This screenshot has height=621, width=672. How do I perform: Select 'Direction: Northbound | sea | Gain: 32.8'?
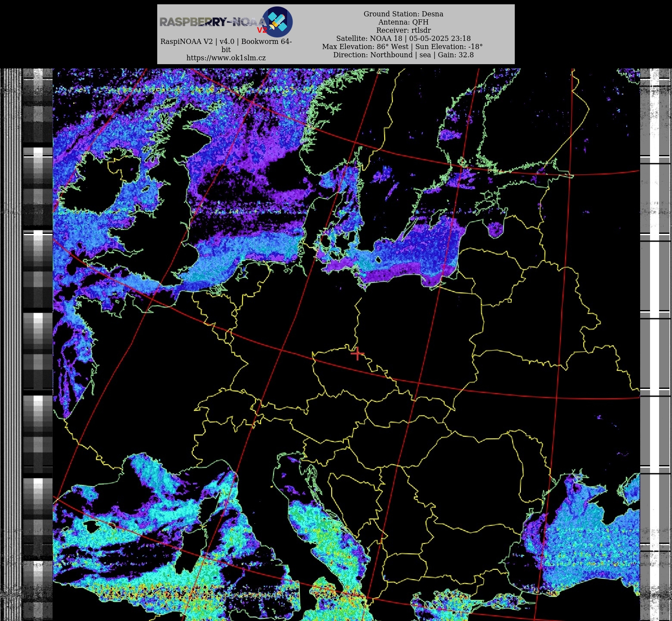coord(403,55)
